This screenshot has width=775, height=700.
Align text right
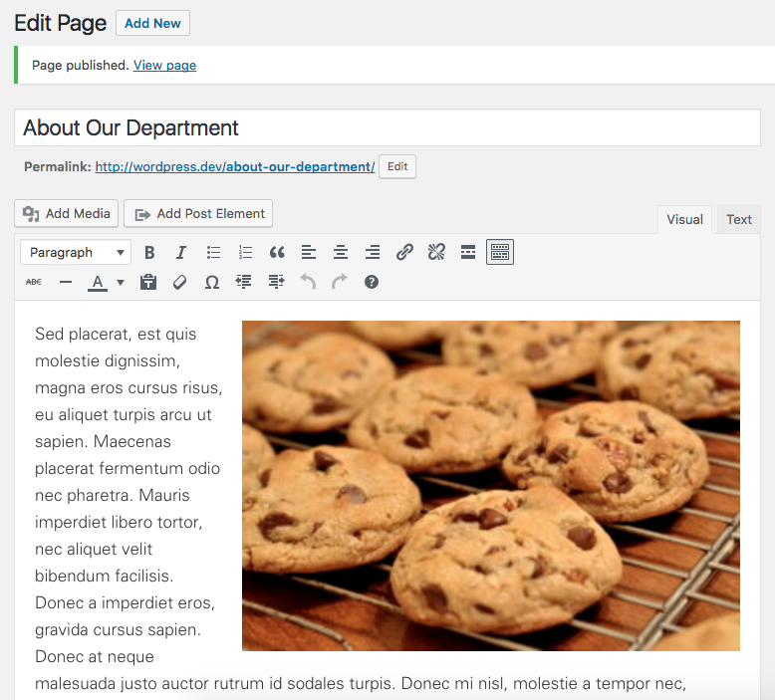click(373, 253)
